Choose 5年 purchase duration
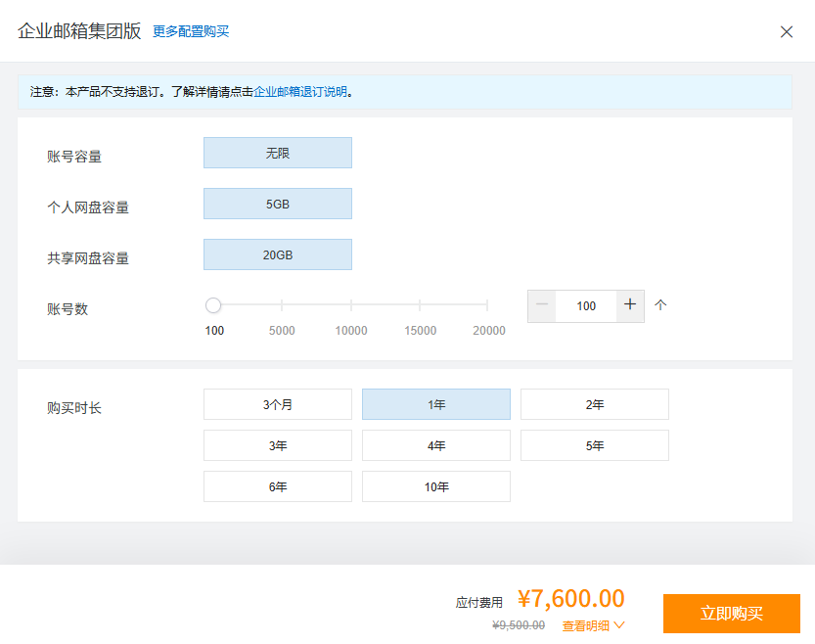815x644 pixels. click(595, 445)
